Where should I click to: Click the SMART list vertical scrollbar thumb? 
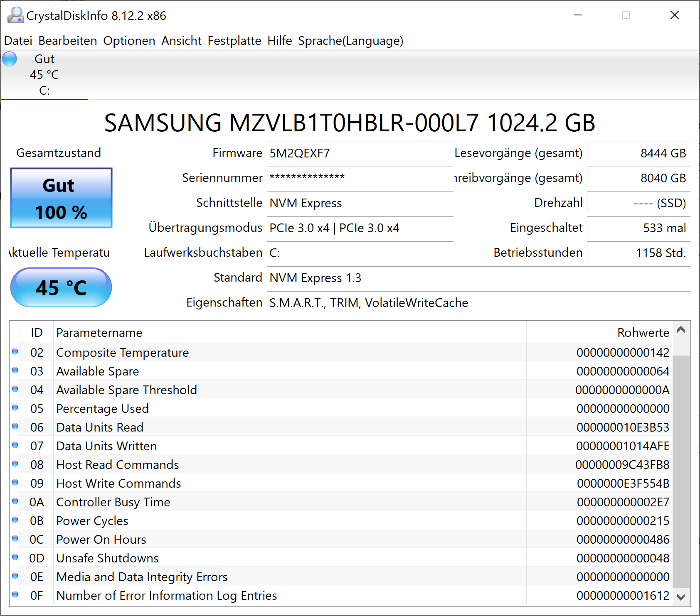pyautogui.click(x=681, y=472)
